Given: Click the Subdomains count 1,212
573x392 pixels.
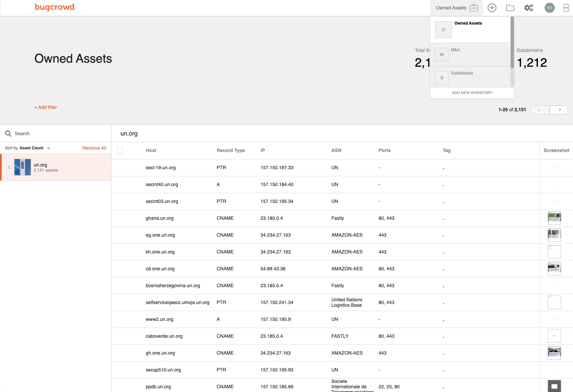Looking at the screenshot, I should click(x=532, y=62).
